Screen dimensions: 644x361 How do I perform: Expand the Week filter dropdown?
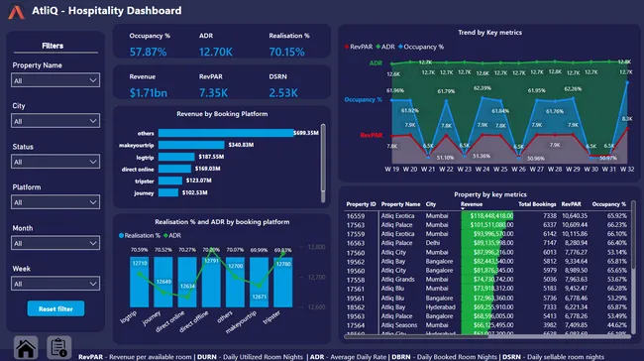pos(55,284)
